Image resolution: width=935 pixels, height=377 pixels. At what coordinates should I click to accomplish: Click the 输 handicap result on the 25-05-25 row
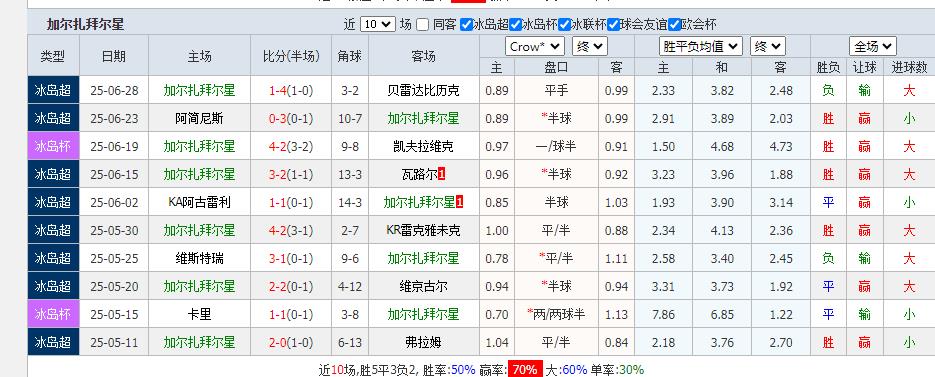point(865,258)
